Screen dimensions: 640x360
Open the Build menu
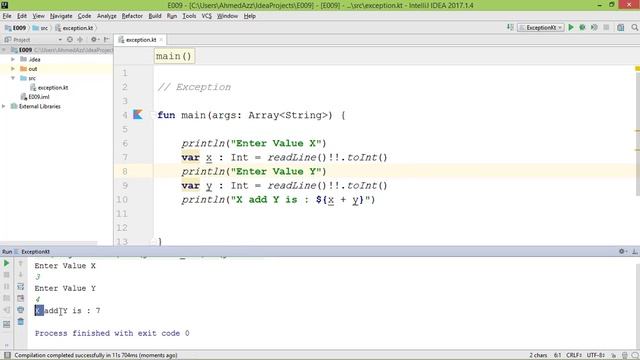[155, 16]
